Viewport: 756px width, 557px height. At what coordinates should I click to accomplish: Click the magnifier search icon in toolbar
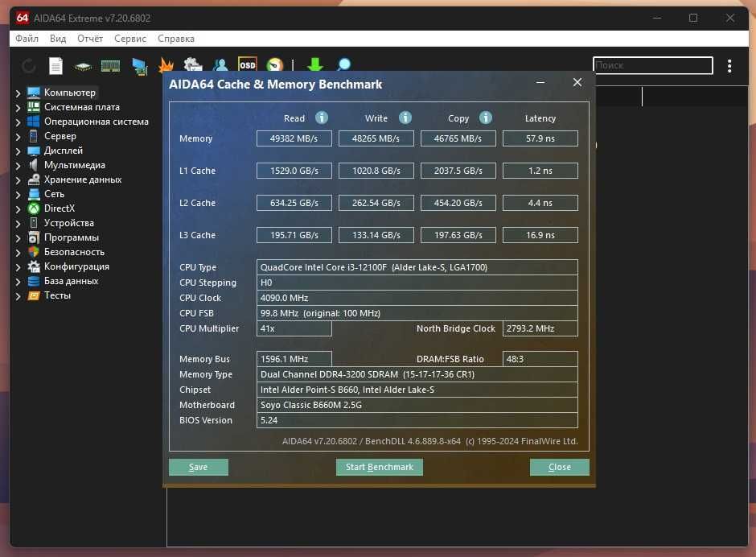pyautogui.click(x=343, y=65)
